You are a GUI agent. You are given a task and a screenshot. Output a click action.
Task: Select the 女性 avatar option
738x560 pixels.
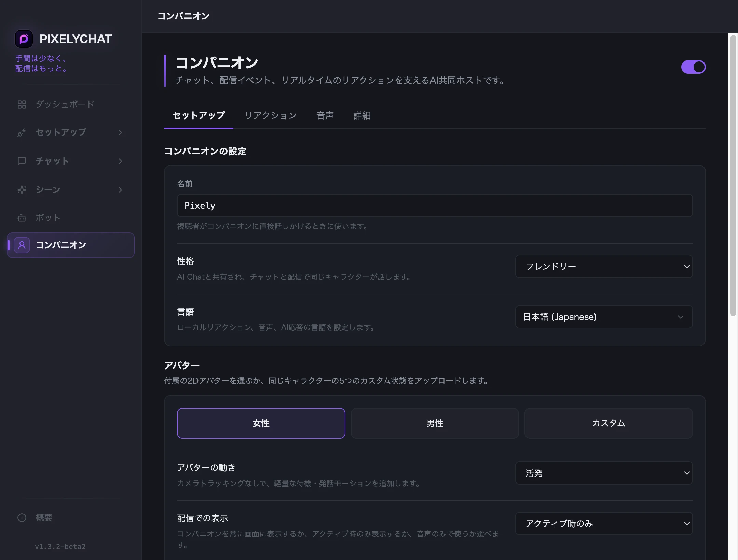click(261, 423)
